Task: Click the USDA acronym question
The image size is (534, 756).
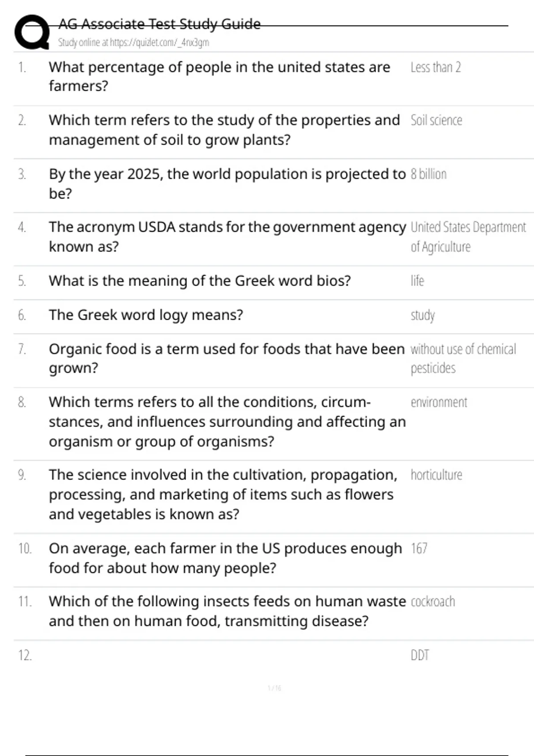Action: point(227,237)
